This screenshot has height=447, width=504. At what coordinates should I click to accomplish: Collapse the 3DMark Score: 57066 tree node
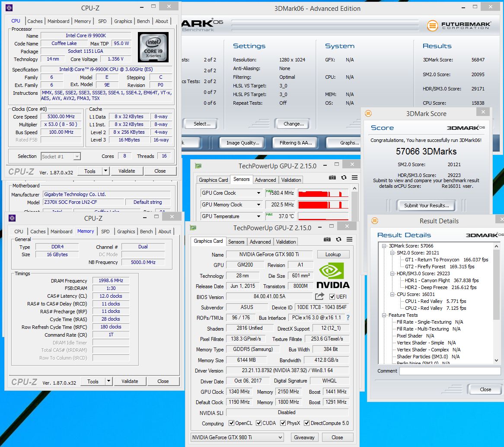click(384, 246)
